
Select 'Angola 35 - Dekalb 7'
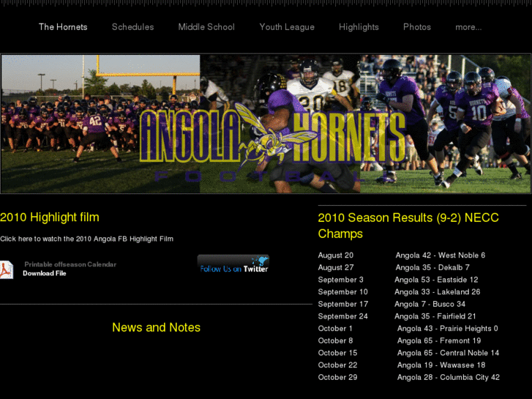click(x=432, y=267)
